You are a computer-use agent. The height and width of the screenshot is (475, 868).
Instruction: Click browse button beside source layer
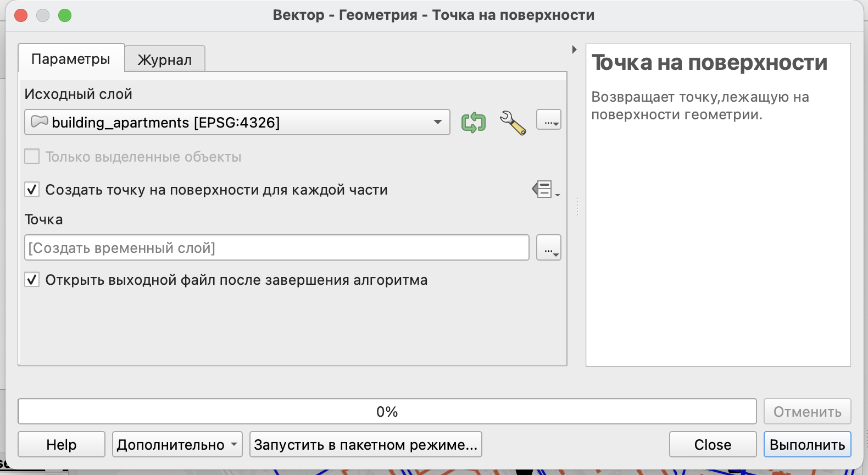coord(548,120)
